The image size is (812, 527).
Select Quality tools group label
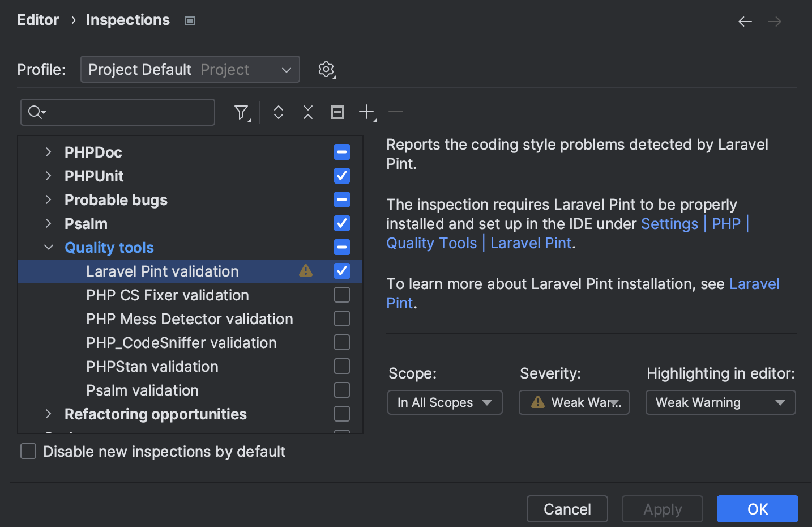coord(109,248)
